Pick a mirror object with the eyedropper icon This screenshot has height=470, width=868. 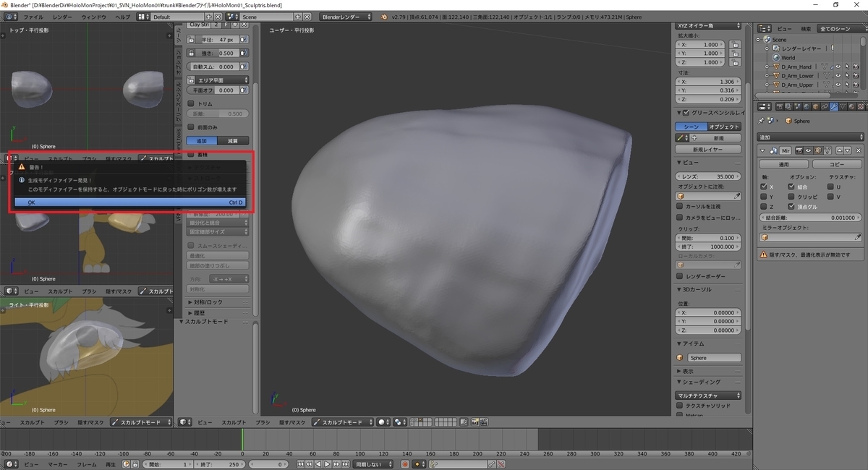point(858,237)
